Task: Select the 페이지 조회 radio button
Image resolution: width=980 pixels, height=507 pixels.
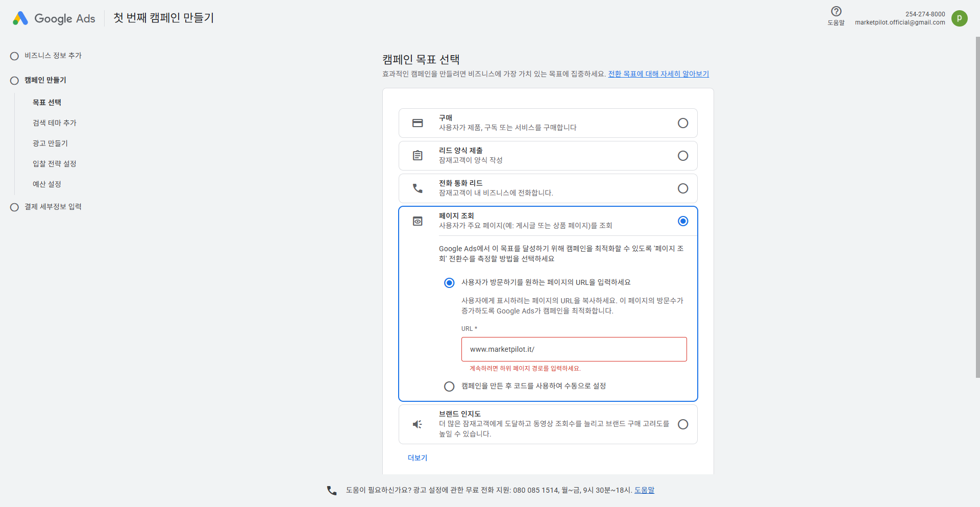Action: (x=683, y=221)
